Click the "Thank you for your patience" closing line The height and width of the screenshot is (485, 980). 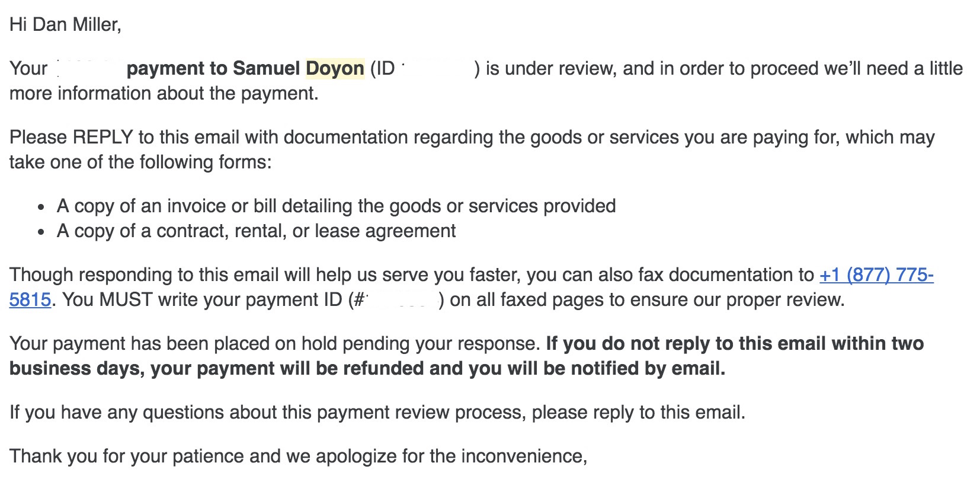298,457
